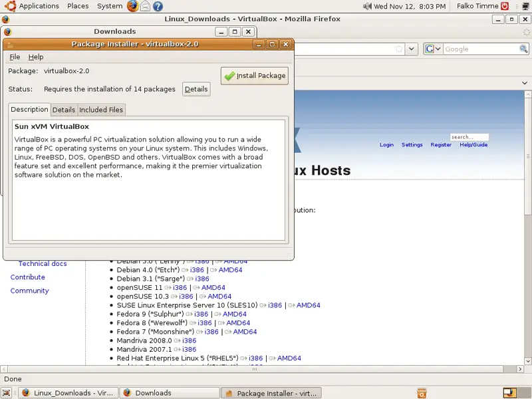The width and height of the screenshot is (532, 399).
Task: Switch to the Details tab
Action: coord(64,110)
